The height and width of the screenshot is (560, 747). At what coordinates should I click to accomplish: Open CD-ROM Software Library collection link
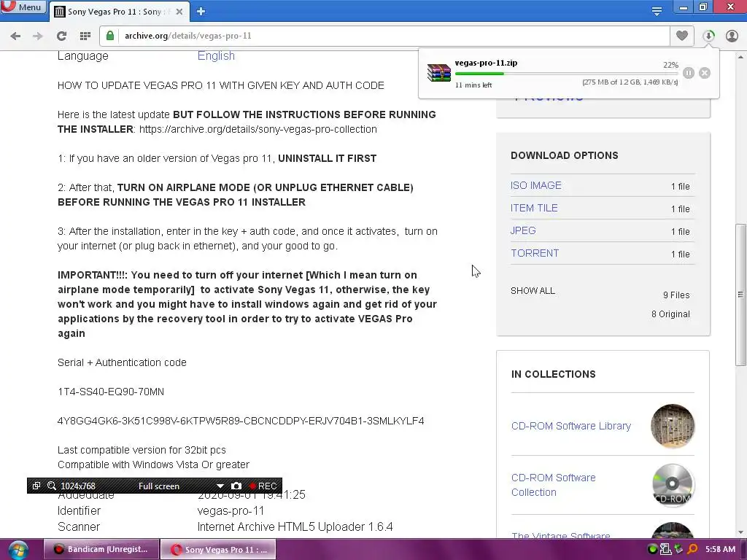click(570, 426)
